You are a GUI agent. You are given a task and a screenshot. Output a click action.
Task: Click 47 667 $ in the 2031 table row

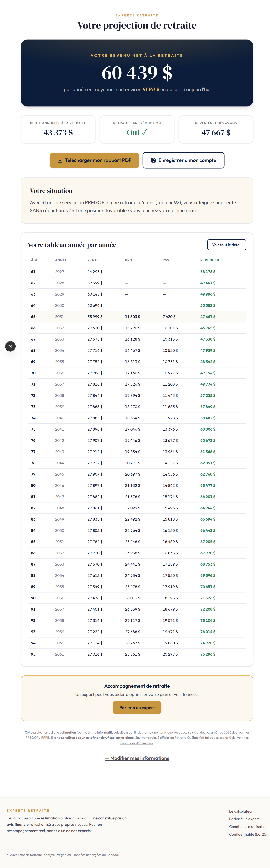click(x=208, y=317)
